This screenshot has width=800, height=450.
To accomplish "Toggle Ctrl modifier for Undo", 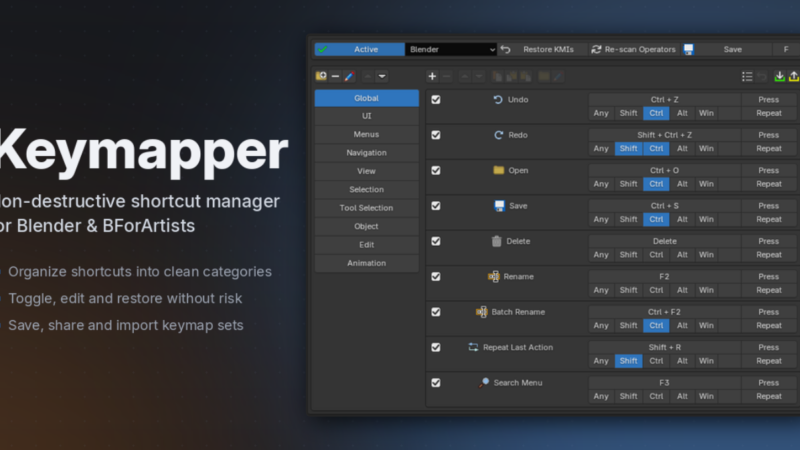I will click(656, 113).
